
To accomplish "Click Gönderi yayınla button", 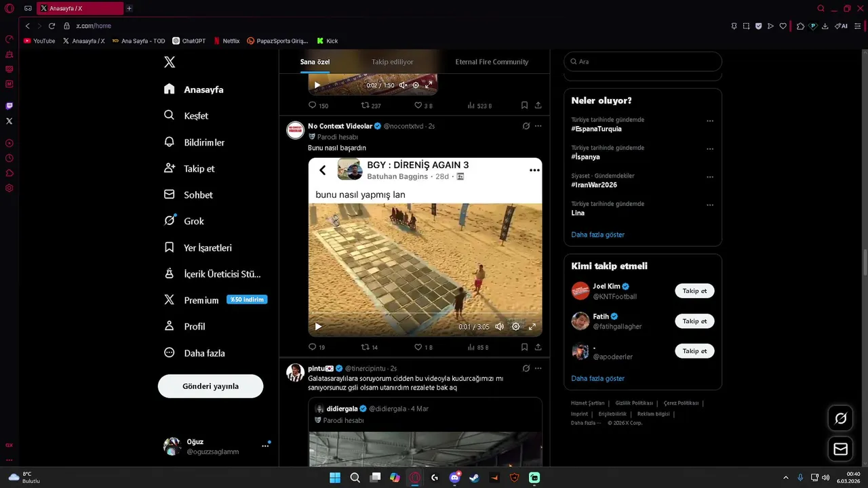I will (x=210, y=386).
